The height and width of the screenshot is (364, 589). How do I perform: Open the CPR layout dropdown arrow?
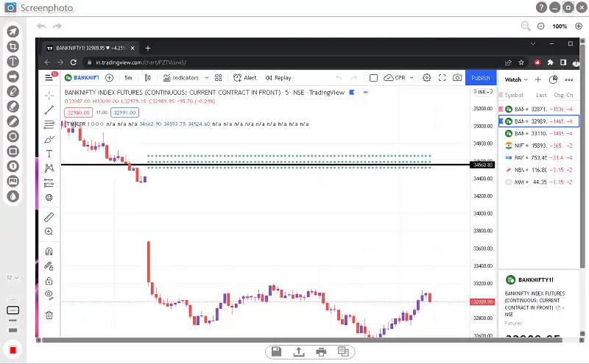(x=412, y=78)
